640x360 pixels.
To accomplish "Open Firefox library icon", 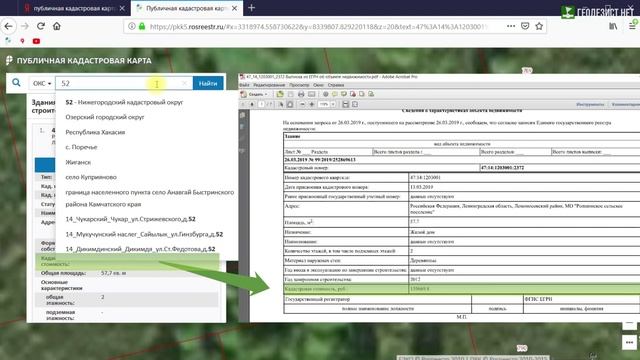I will (x=613, y=26).
